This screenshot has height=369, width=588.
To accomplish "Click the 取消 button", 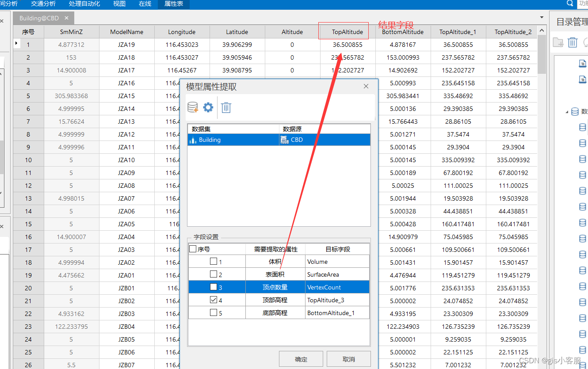I will pos(349,359).
